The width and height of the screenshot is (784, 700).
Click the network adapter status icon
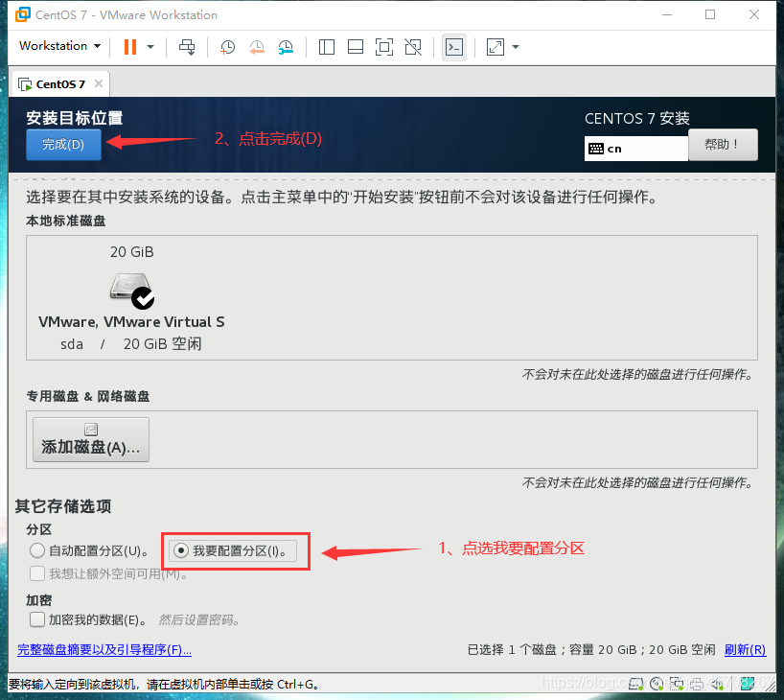(677, 683)
